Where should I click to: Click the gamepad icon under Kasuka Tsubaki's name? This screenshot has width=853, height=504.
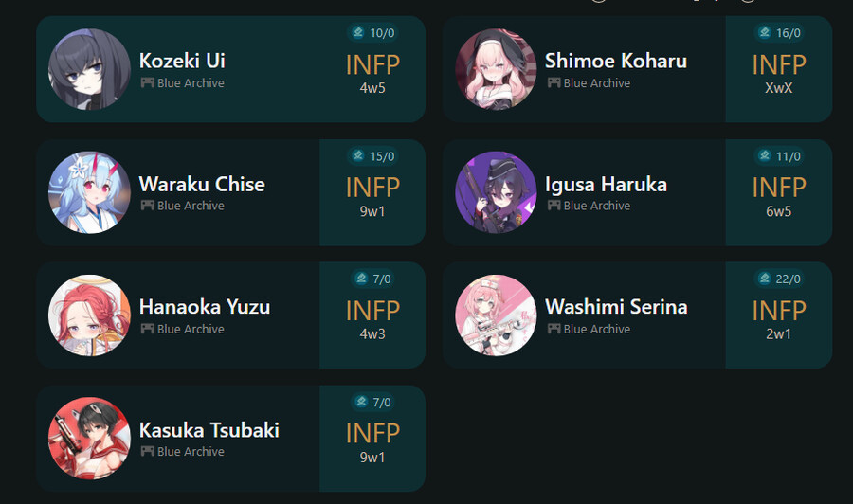pos(147,451)
